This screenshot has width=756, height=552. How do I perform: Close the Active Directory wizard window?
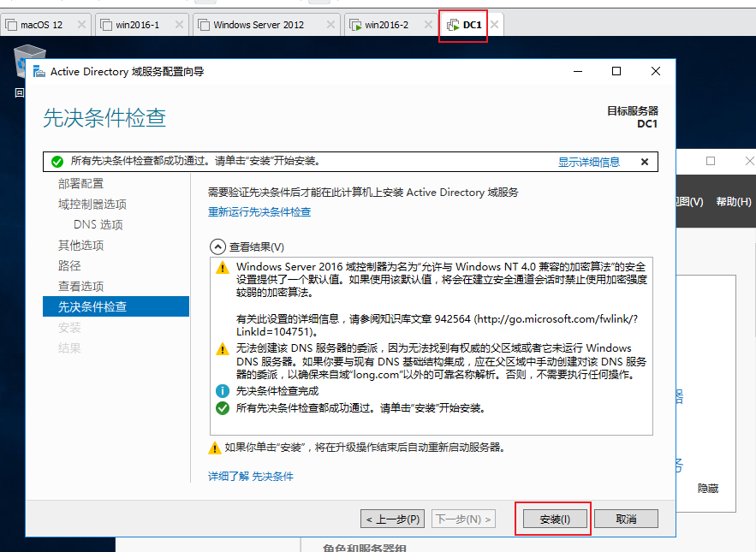(x=655, y=71)
